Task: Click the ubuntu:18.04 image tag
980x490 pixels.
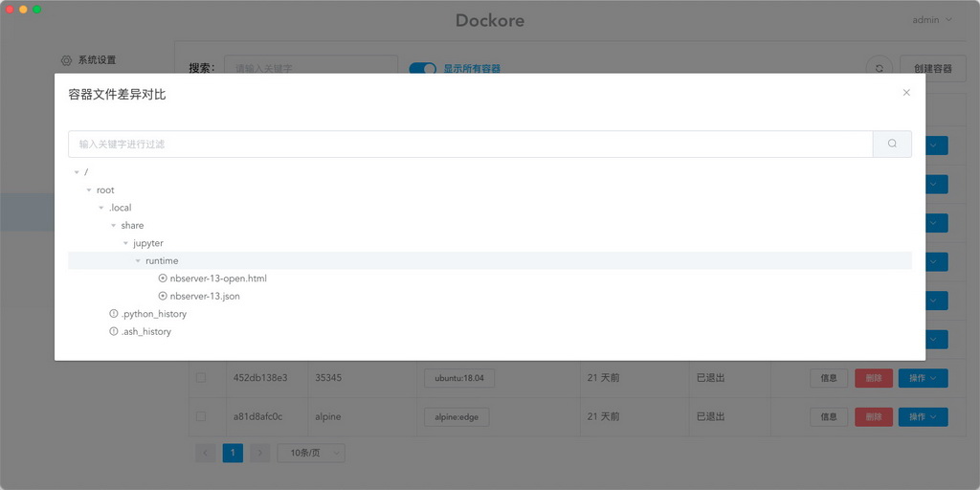Action: point(459,378)
